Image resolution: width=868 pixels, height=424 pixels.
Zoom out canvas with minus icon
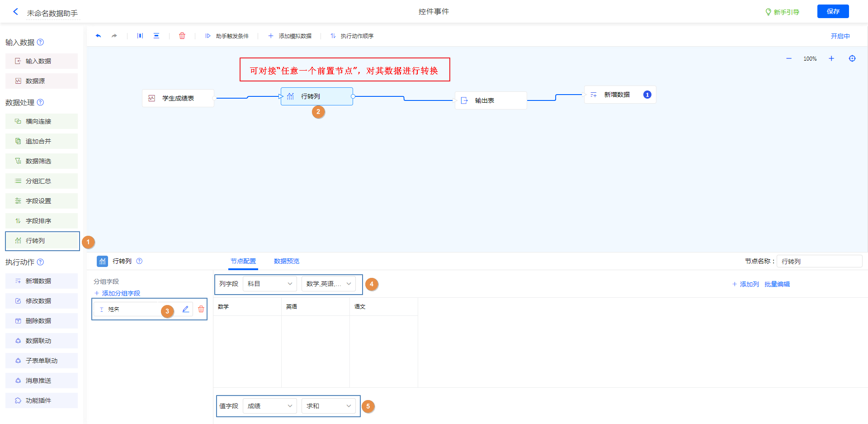(789, 58)
